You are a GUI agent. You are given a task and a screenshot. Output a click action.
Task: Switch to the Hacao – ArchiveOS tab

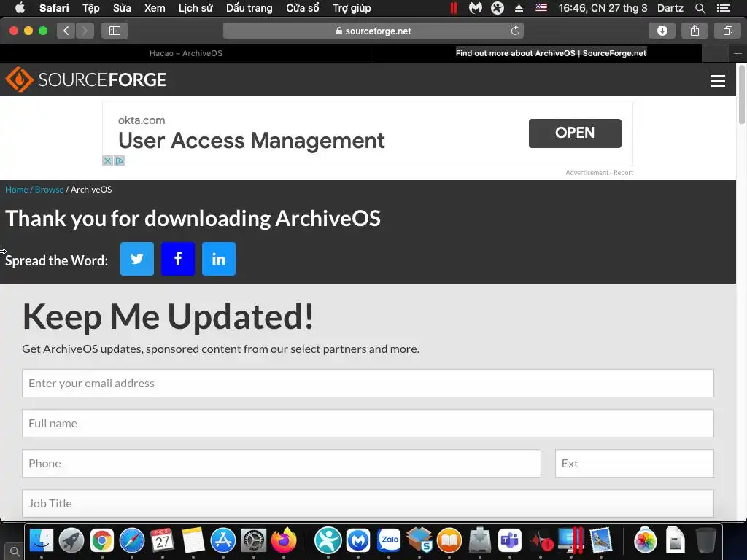pyautogui.click(x=186, y=53)
